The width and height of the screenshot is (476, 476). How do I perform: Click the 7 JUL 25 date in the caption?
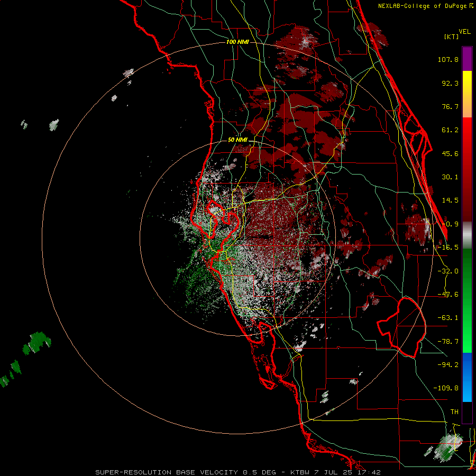pyautogui.click(x=333, y=472)
